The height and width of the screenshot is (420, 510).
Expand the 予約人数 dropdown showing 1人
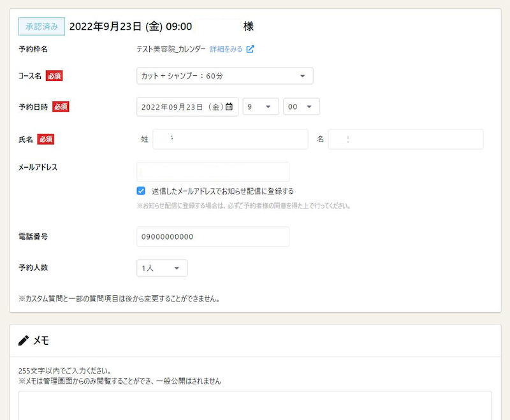[x=162, y=268]
